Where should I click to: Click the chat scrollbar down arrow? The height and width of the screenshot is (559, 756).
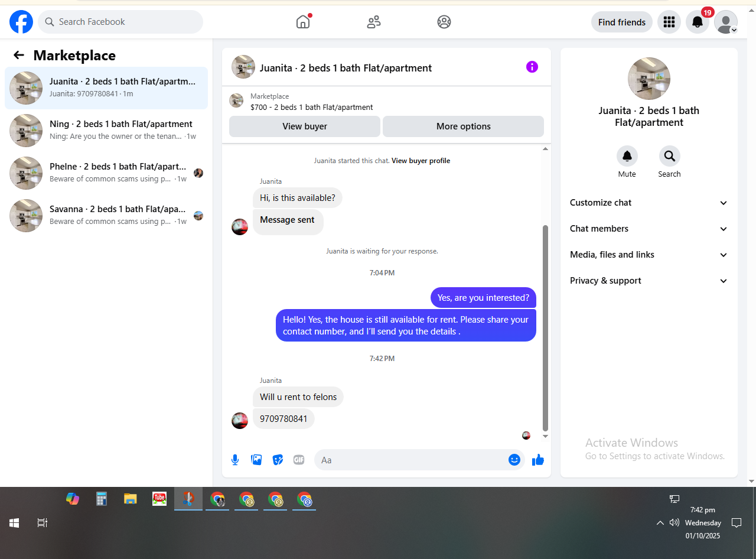(545, 436)
